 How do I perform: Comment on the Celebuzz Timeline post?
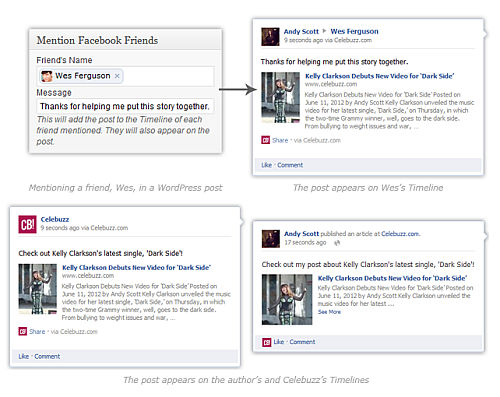click(x=47, y=356)
